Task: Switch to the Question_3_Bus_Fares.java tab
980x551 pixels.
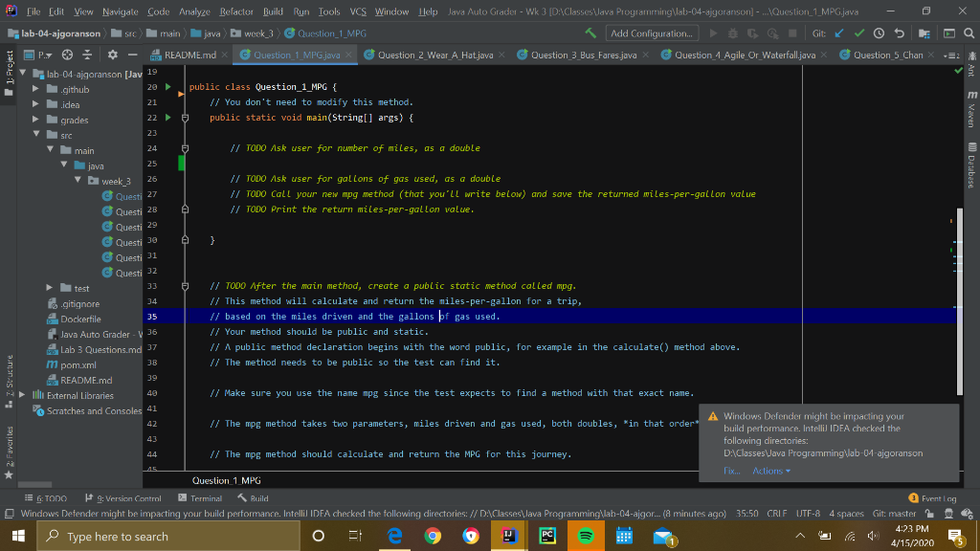Action: coord(584,55)
